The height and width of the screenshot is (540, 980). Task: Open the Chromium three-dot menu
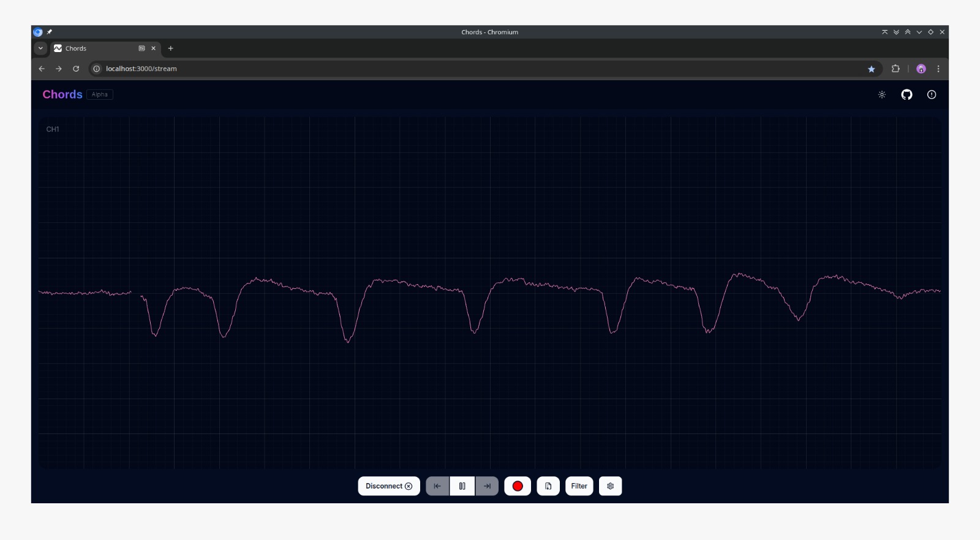[x=938, y=69]
